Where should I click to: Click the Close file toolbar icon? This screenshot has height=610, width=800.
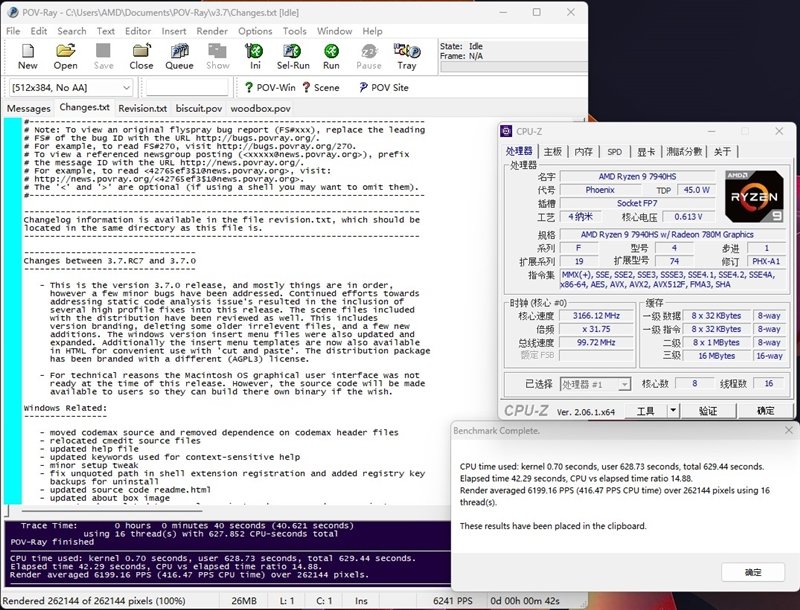[x=141, y=54]
